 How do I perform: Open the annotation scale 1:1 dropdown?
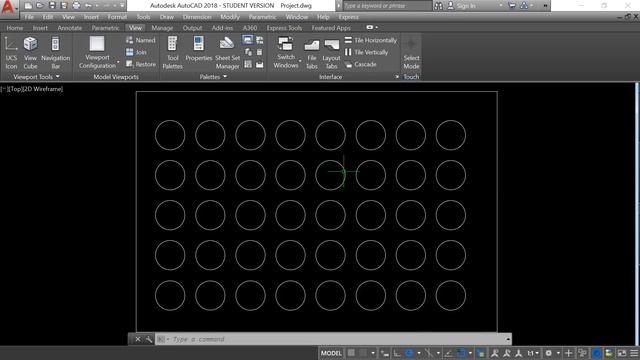533,353
